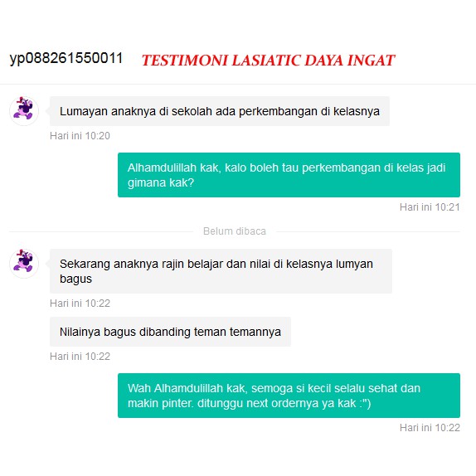476x476 pixels.
Task: Click the timestamp below 'Nilainya bagus' message
Action: (80, 357)
